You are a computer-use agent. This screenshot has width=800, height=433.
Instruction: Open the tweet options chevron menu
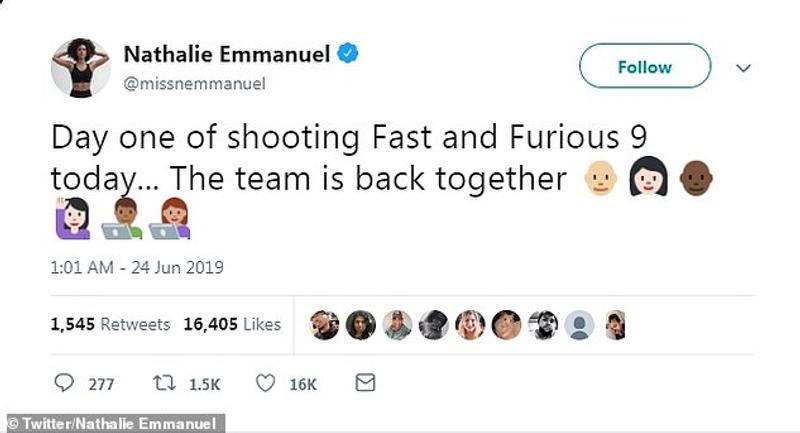point(743,67)
